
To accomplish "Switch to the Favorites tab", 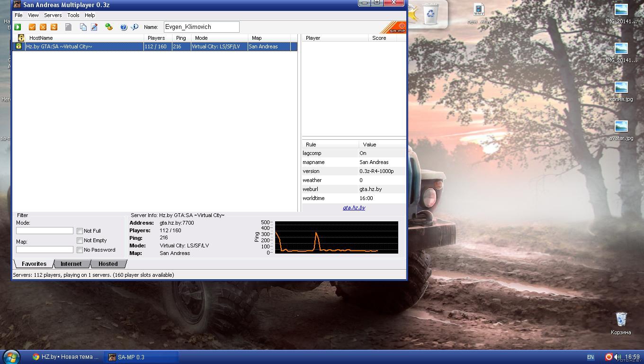I will (x=34, y=264).
